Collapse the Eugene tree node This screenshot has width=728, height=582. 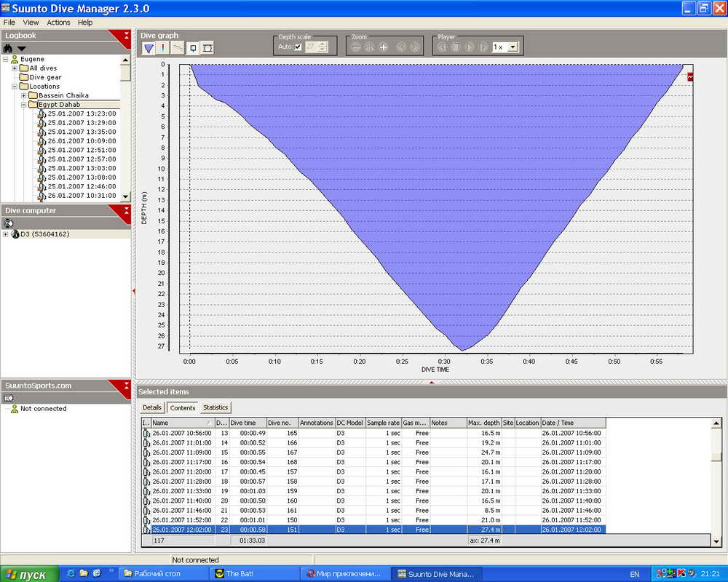point(6,59)
